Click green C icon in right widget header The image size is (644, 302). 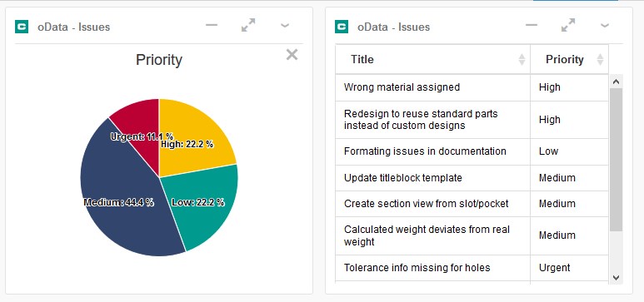click(x=342, y=27)
